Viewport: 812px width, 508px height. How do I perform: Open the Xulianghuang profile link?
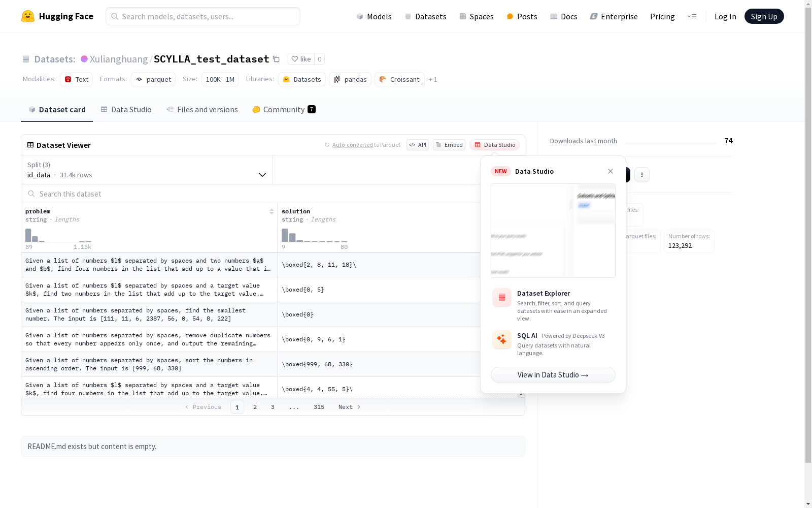(x=119, y=59)
